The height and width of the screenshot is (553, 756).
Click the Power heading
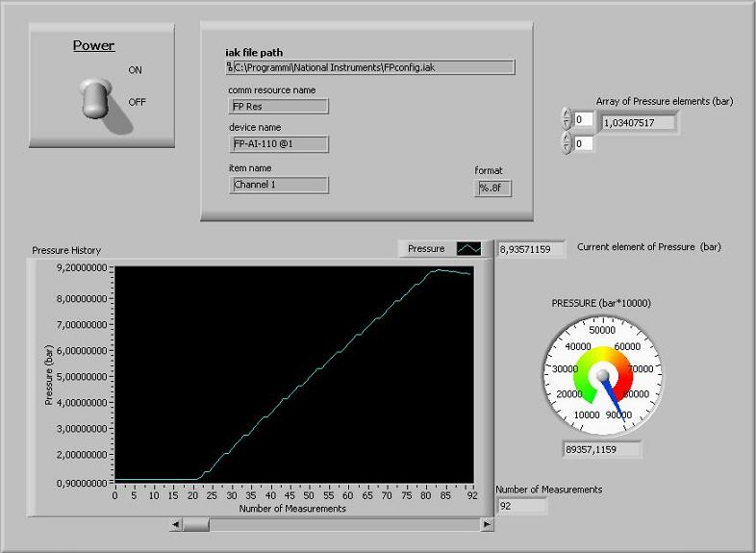94,45
